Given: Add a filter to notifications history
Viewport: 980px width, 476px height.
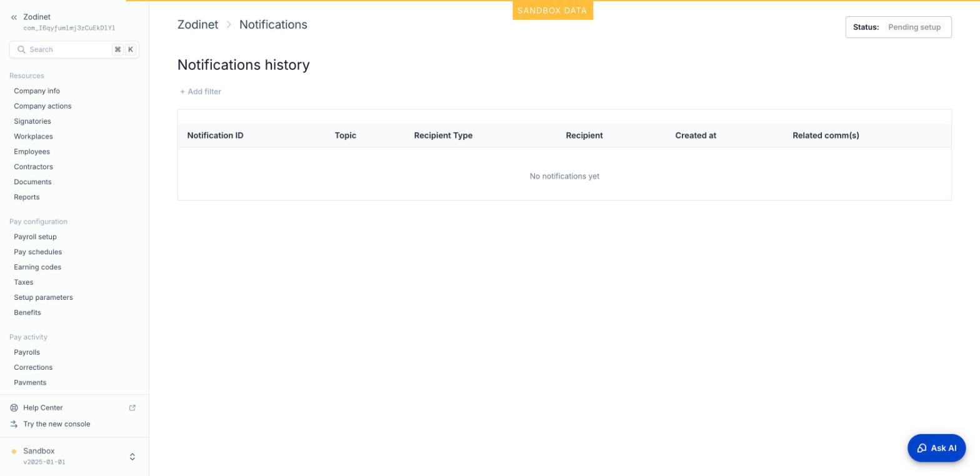Looking at the screenshot, I should pyautogui.click(x=201, y=92).
